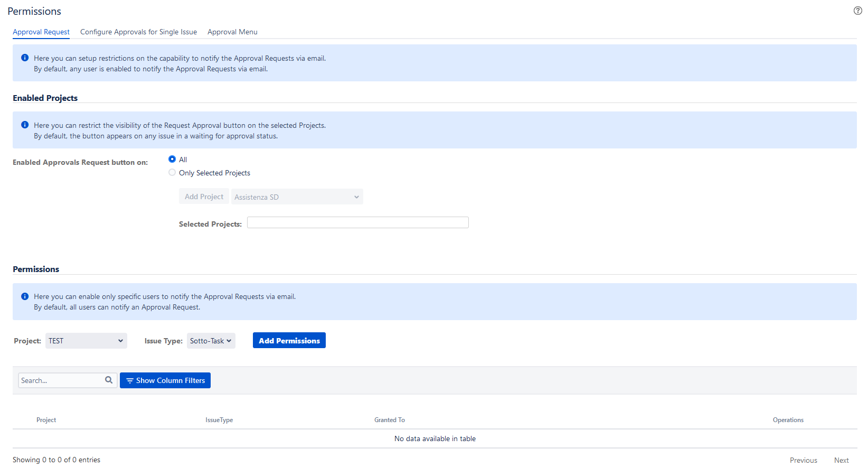This screenshot has height=467, width=868.
Task: Expand the Project dropdown showing TEST
Action: coord(86,341)
